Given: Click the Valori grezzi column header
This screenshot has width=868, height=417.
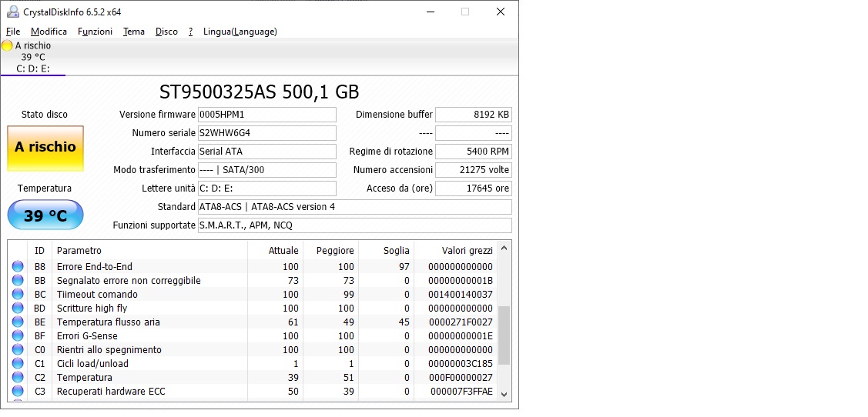Looking at the screenshot, I should 456,251.
